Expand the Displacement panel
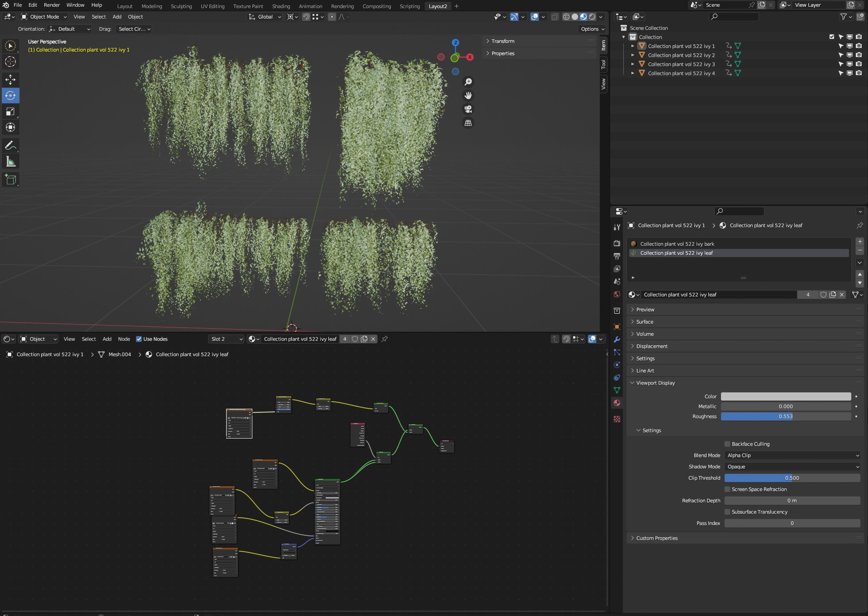This screenshot has width=868, height=616. click(652, 346)
